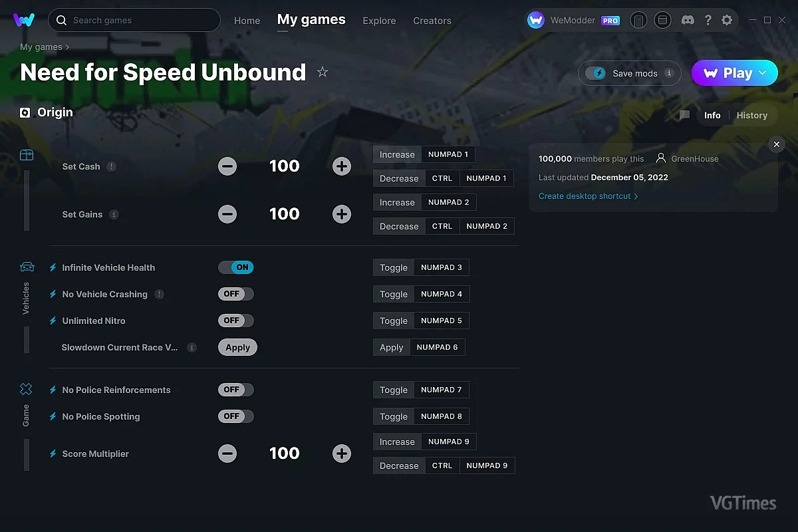Expand the Play button dropdown arrow
This screenshot has width=798, height=532.
(x=763, y=73)
